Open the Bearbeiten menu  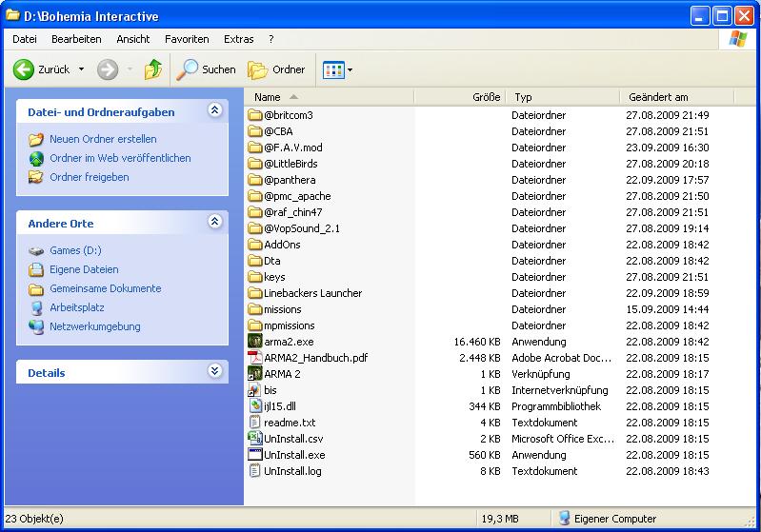77,39
